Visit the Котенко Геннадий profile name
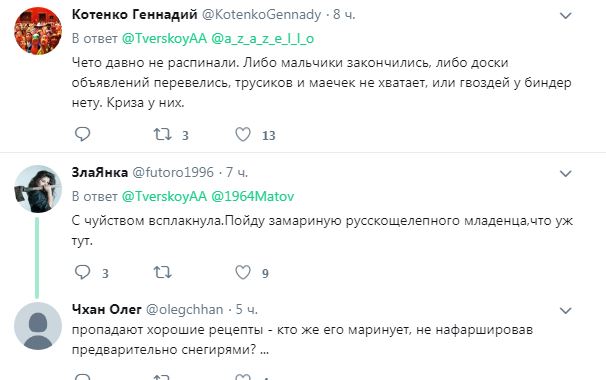 click(x=134, y=15)
